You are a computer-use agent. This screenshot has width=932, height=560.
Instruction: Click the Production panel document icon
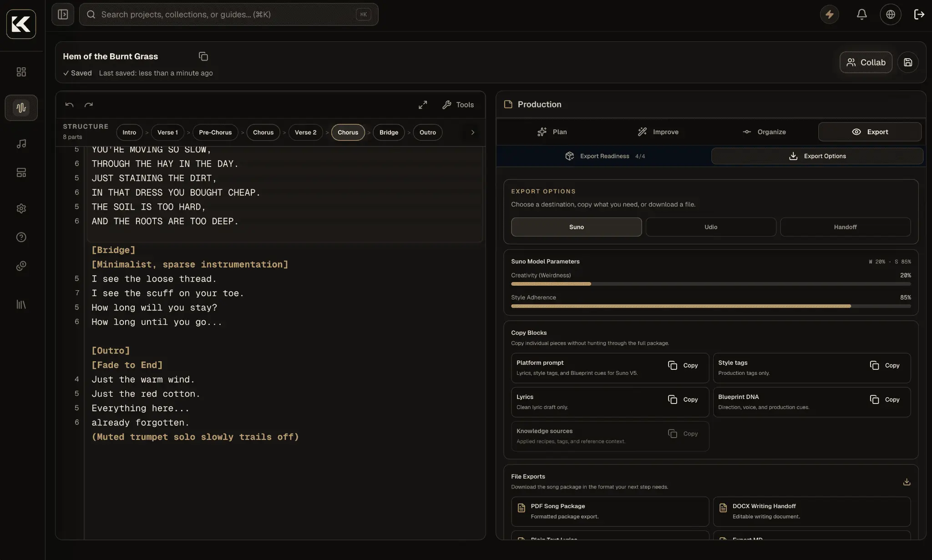click(508, 105)
